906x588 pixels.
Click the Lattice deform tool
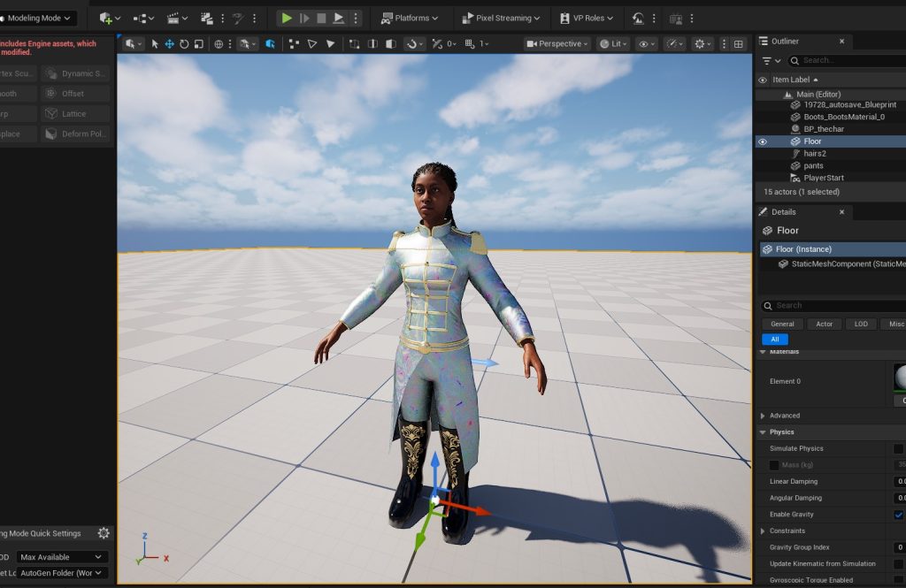pos(74,114)
